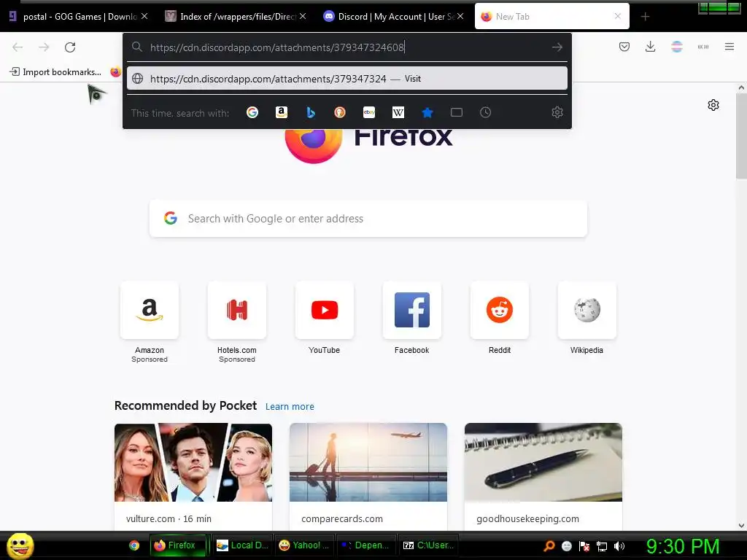Open Save to Pocket icon
Viewport: 747px width, 560px height.
tap(624, 47)
